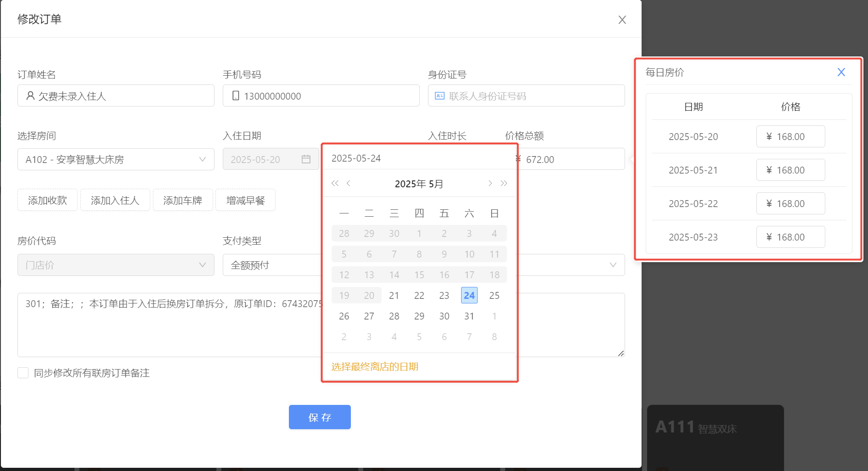Click 价格 column header in price table
This screenshot has height=471, width=868.
point(790,107)
